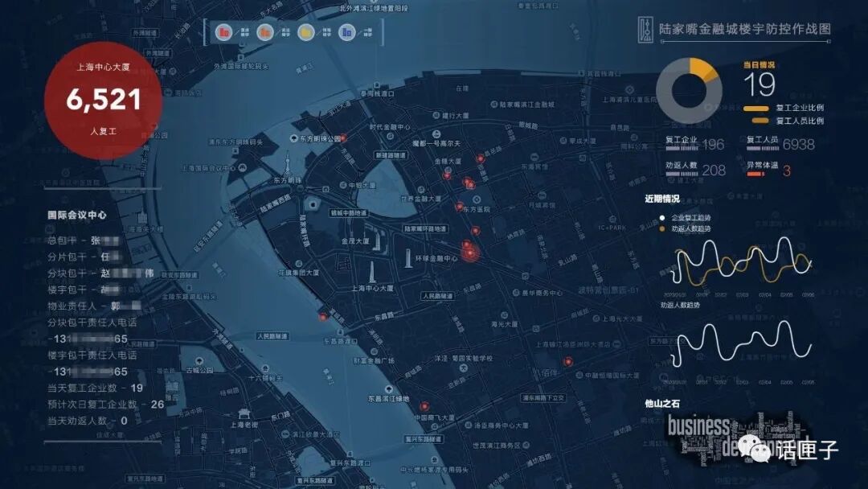Select the blue building filter icon

(346, 33)
